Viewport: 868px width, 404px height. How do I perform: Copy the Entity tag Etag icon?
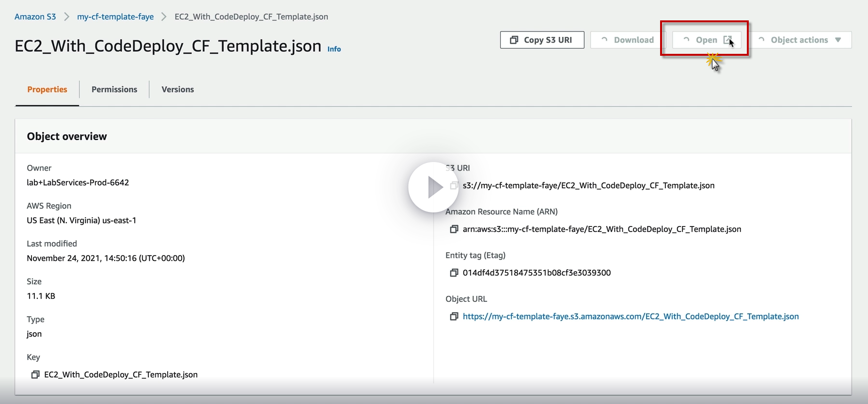click(454, 273)
